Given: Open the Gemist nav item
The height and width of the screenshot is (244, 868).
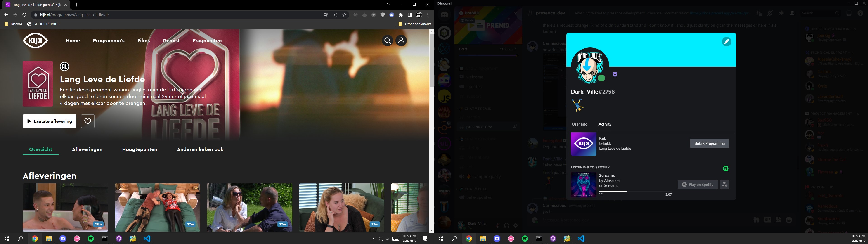Looking at the screenshot, I should point(171,41).
